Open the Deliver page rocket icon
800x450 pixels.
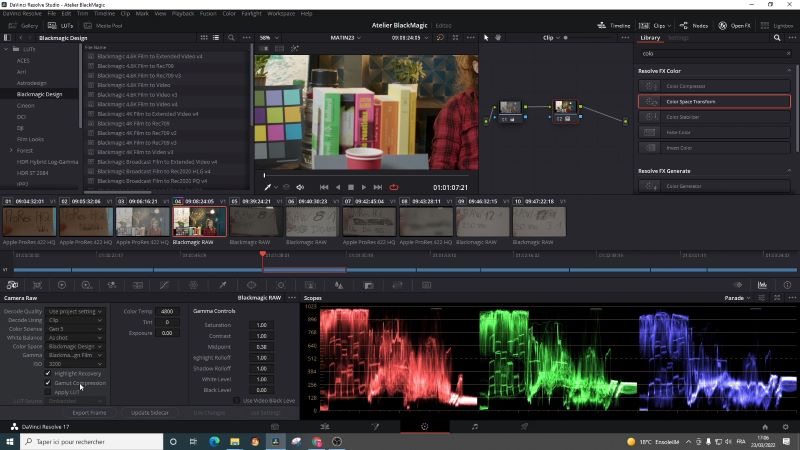524,427
